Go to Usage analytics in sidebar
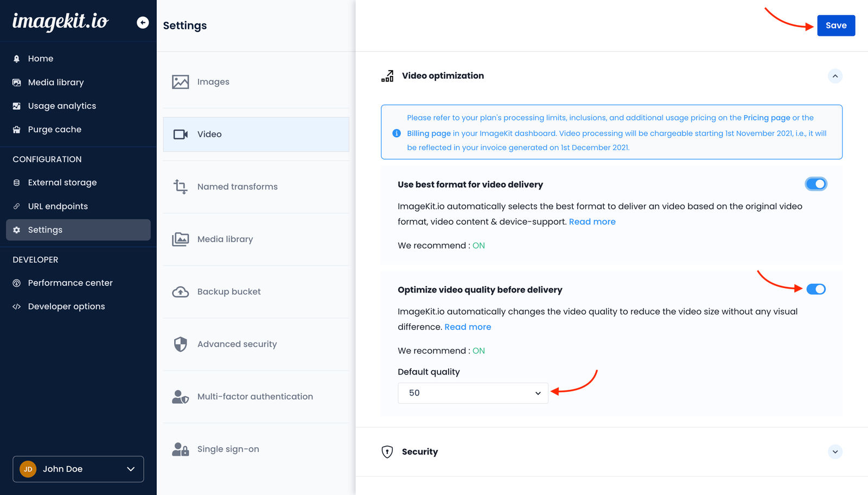 tap(62, 106)
